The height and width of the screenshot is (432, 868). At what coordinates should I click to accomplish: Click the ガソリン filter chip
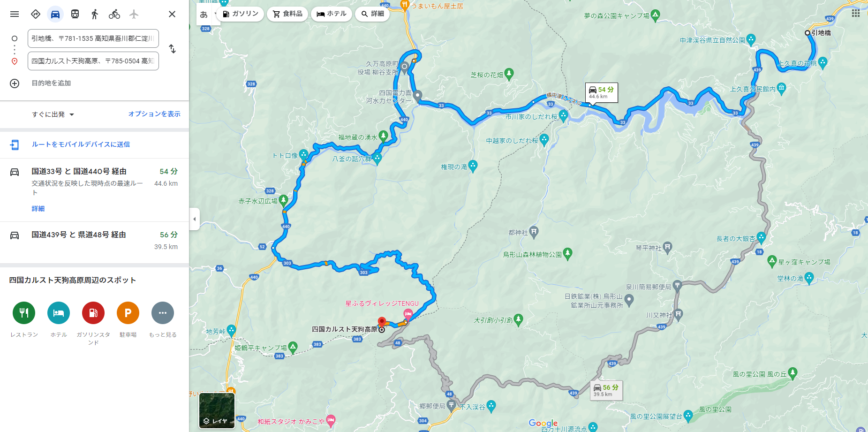[240, 14]
